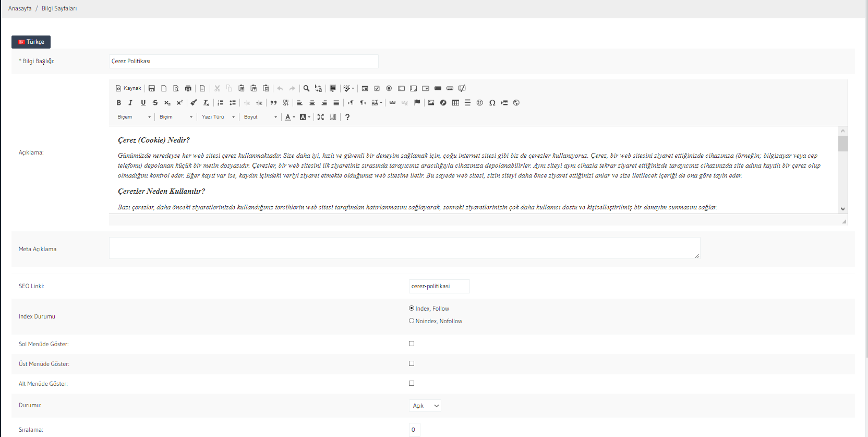868x437 pixels.
Task: Switch to the Türkçe language tab
Action: pos(31,42)
